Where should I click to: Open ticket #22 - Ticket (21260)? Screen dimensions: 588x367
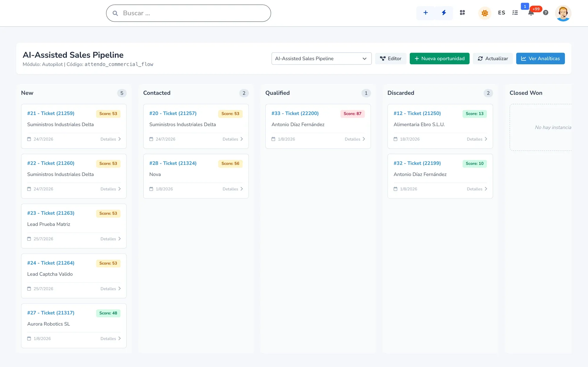tap(51, 163)
